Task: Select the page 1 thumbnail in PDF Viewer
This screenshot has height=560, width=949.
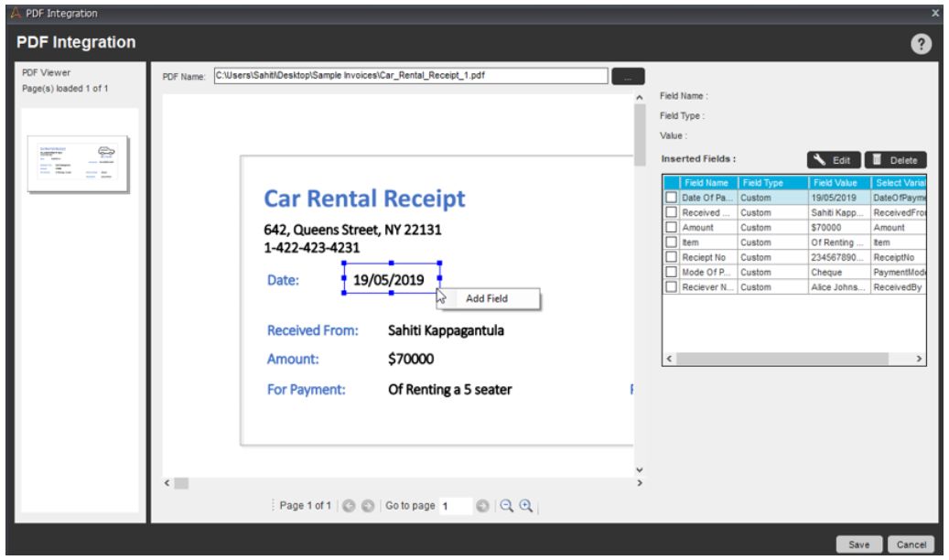Action: click(x=78, y=164)
